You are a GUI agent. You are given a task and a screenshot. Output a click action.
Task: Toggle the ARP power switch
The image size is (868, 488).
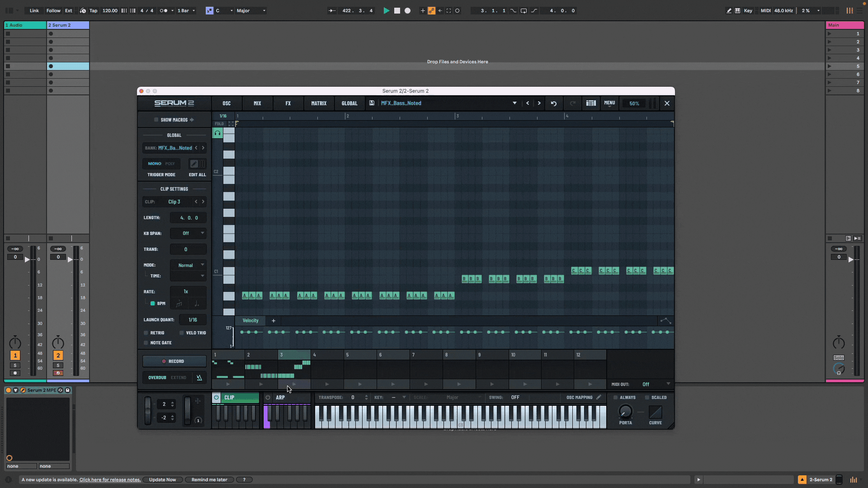[x=268, y=398]
